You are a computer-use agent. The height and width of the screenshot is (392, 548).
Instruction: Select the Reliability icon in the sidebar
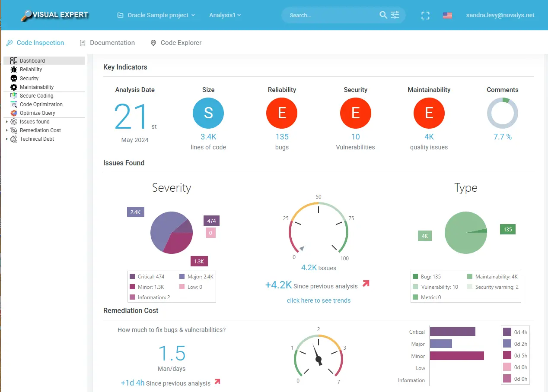13,69
